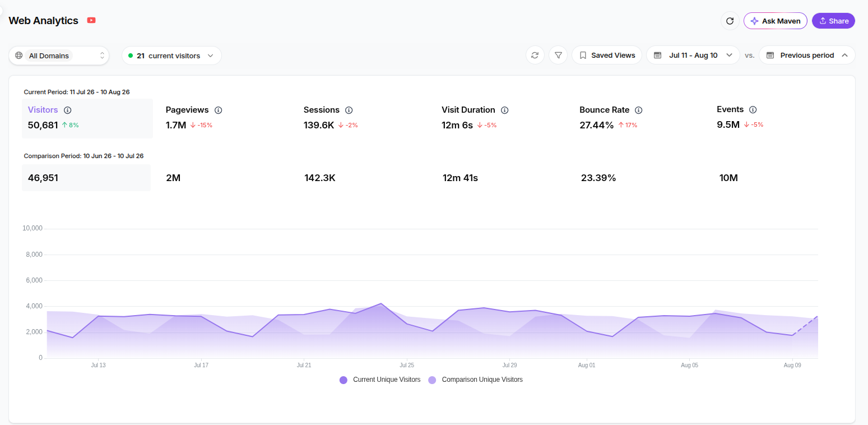Click the info icon next to Pageviews
868x425 pixels.
[219, 110]
